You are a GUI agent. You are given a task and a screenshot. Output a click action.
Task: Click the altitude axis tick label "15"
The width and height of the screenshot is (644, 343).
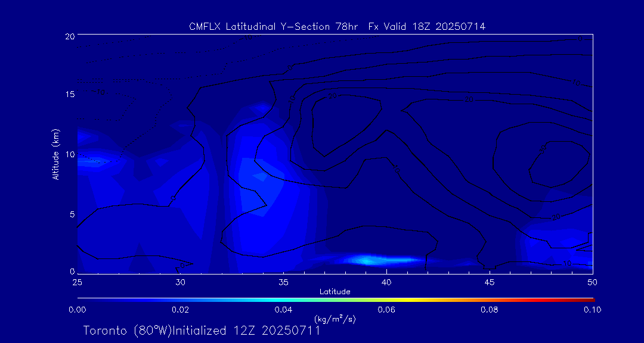click(69, 95)
